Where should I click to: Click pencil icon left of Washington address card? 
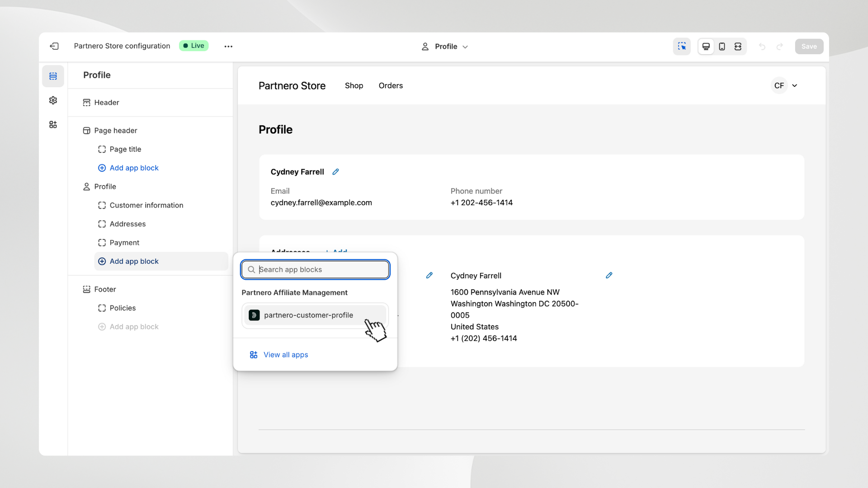coord(429,275)
